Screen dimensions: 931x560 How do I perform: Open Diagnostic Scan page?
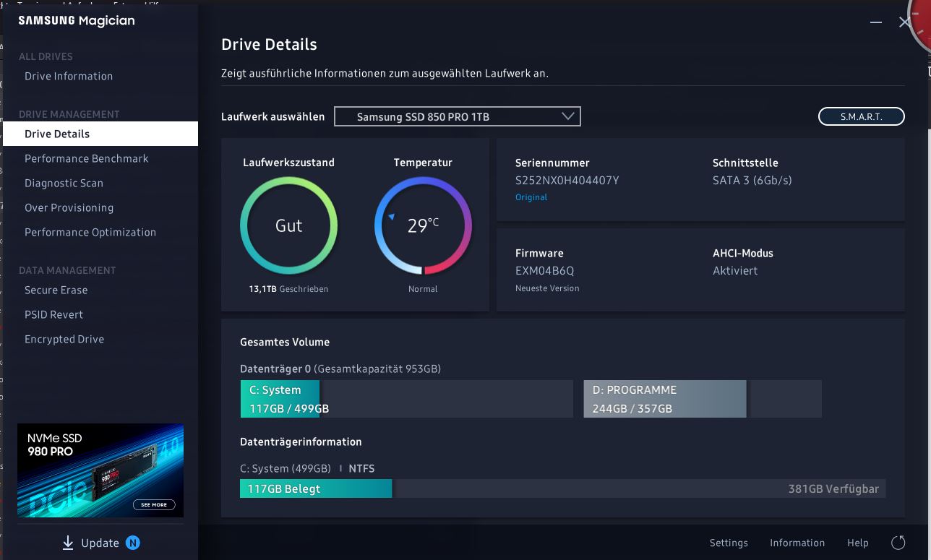pyautogui.click(x=64, y=183)
